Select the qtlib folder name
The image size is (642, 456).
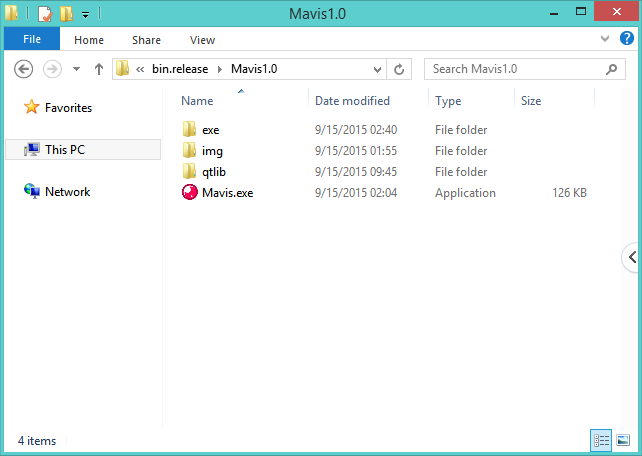tap(214, 172)
